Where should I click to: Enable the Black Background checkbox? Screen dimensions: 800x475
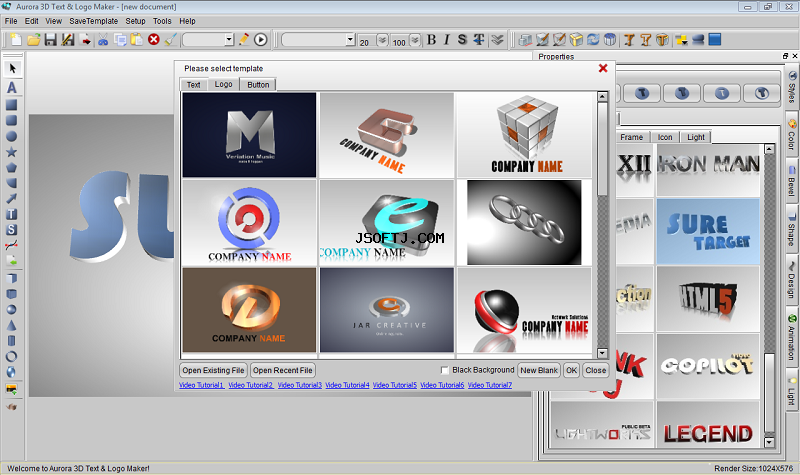pyautogui.click(x=445, y=370)
